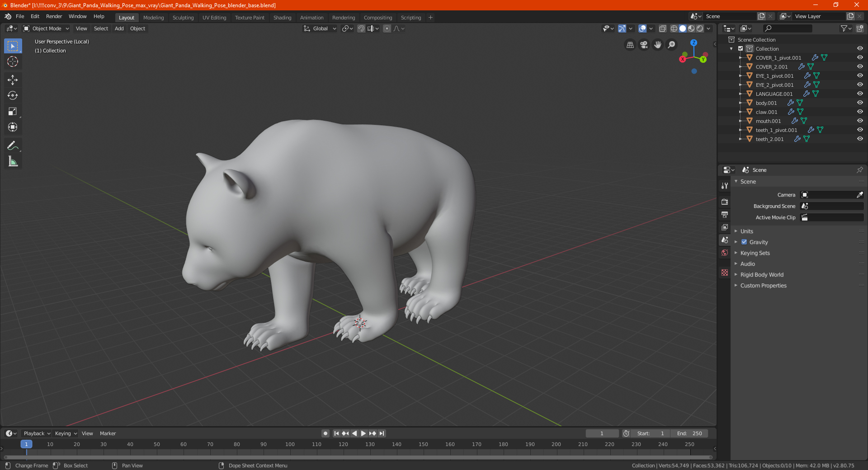Choose the Move tool
The width and height of the screenshot is (868, 470).
[x=13, y=80]
